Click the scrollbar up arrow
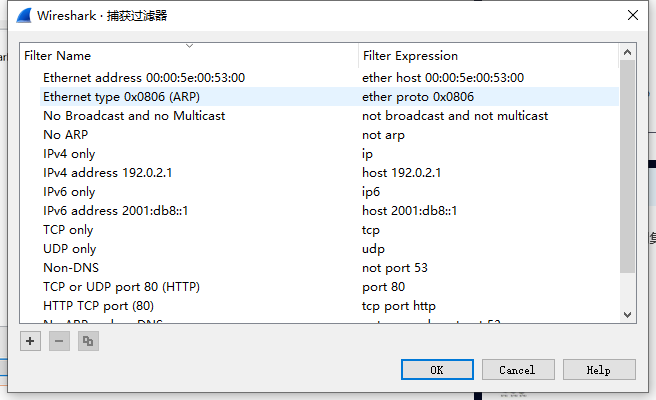Viewport: 656px width, 400px height. click(x=627, y=52)
